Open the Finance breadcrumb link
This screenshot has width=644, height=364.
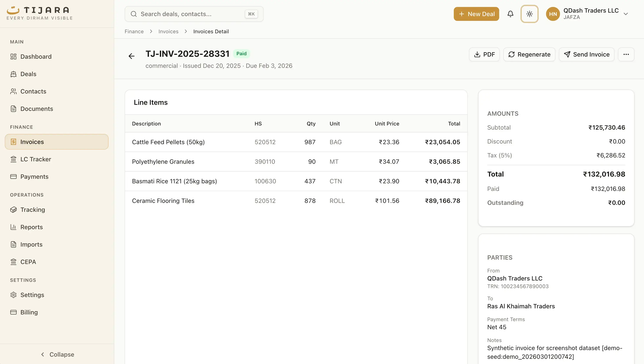pos(134,31)
